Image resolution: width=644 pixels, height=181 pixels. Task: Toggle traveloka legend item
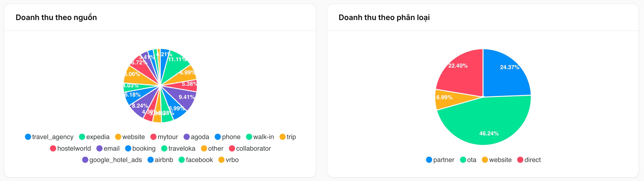(x=178, y=149)
